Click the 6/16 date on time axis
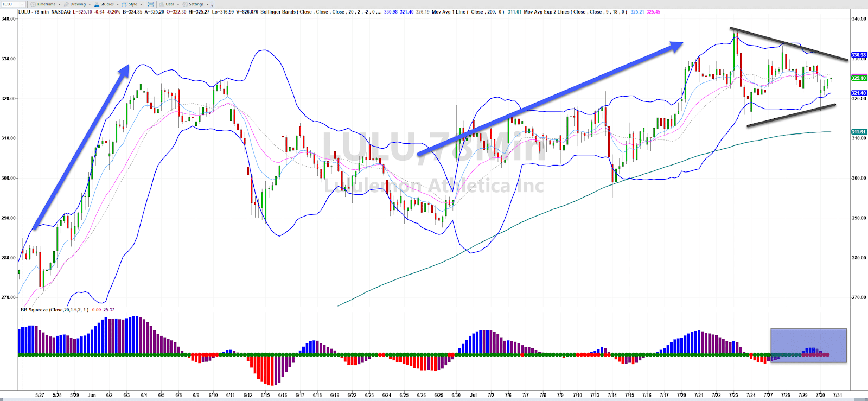 (283, 395)
